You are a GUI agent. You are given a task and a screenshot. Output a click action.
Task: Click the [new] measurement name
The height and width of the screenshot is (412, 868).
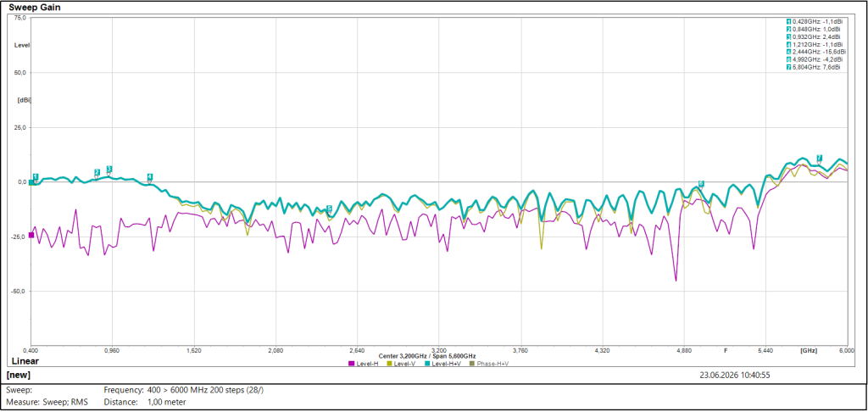(18, 375)
